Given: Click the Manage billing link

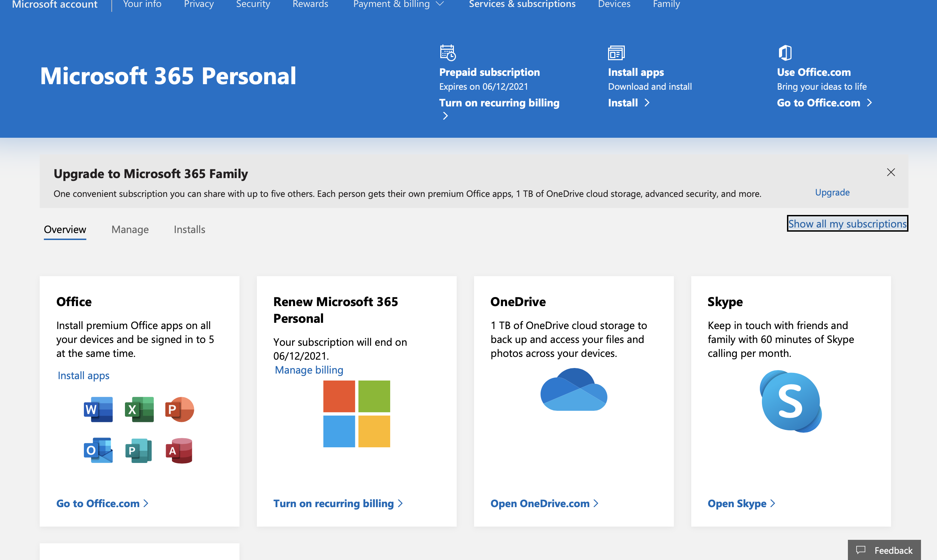Looking at the screenshot, I should pos(309,370).
